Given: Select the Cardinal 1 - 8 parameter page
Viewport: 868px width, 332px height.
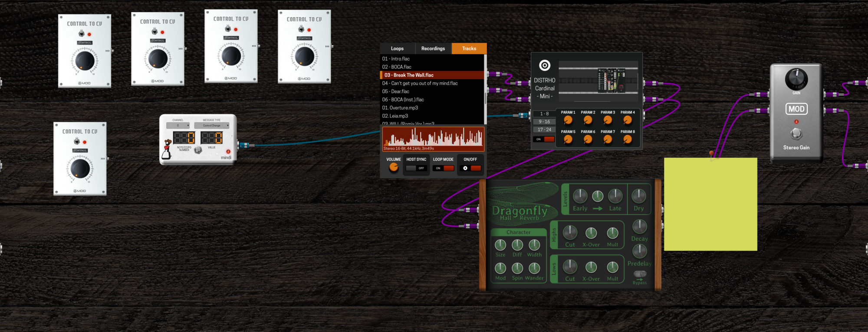Looking at the screenshot, I should pos(544,114).
